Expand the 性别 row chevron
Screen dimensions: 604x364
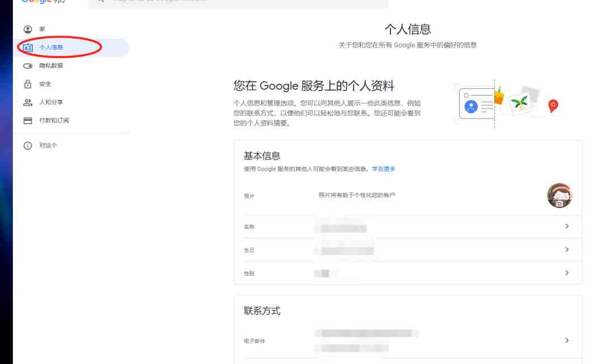tap(567, 273)
